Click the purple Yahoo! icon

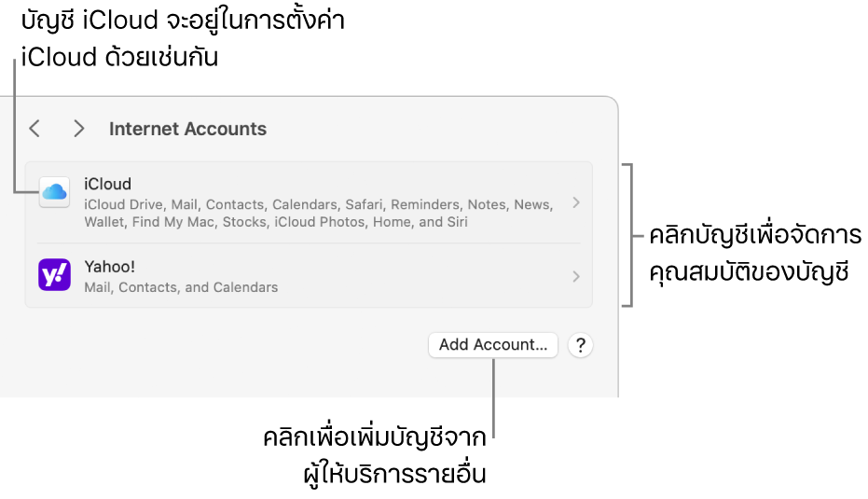click(x=54, y=275)
